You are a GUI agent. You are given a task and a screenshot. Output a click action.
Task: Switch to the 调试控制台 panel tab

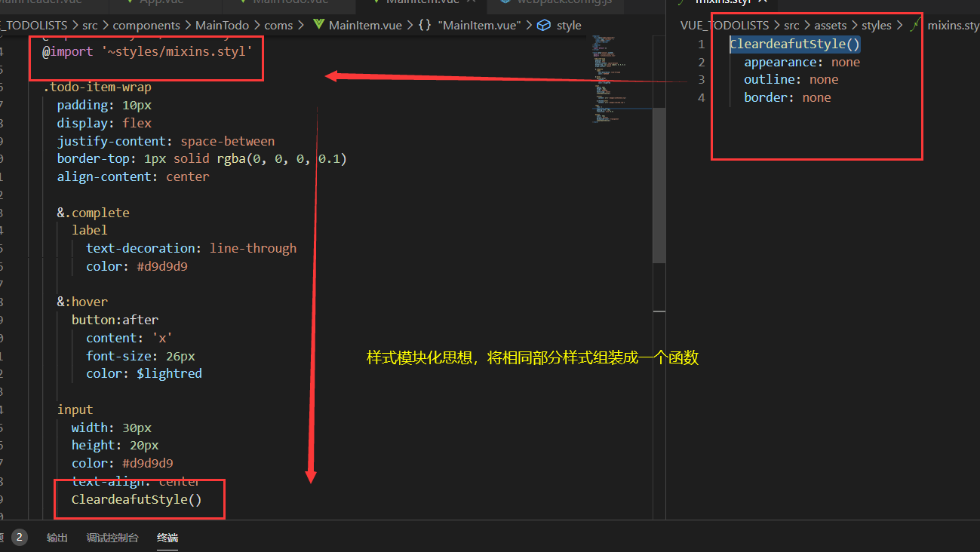tap(112, 538)
